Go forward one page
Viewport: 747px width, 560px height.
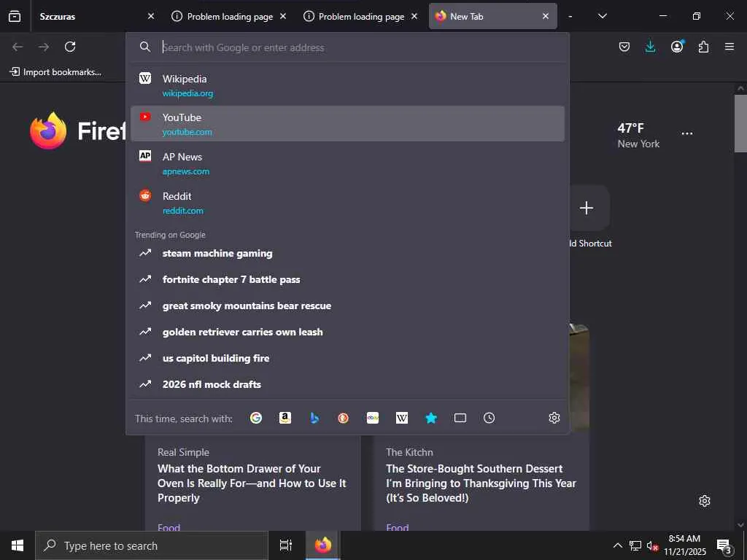click(x=44, y=47)
